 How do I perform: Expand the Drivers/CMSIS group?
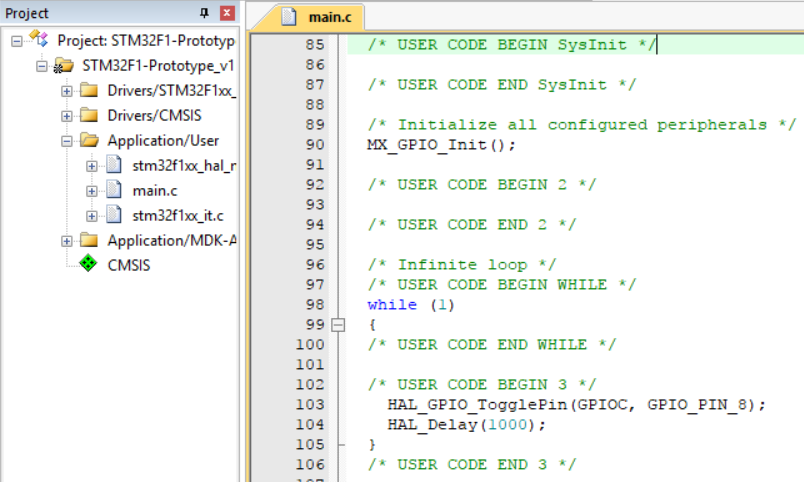(x=67, y=116)
